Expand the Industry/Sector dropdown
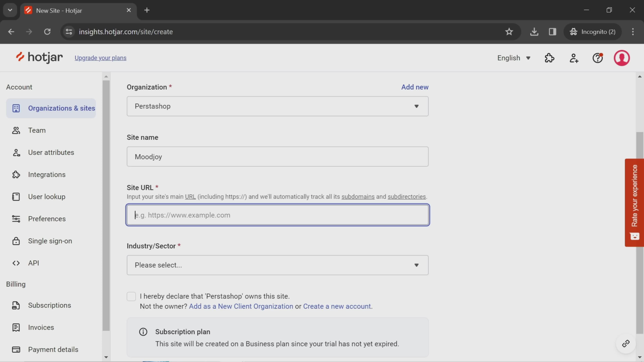 pos(278,265)
